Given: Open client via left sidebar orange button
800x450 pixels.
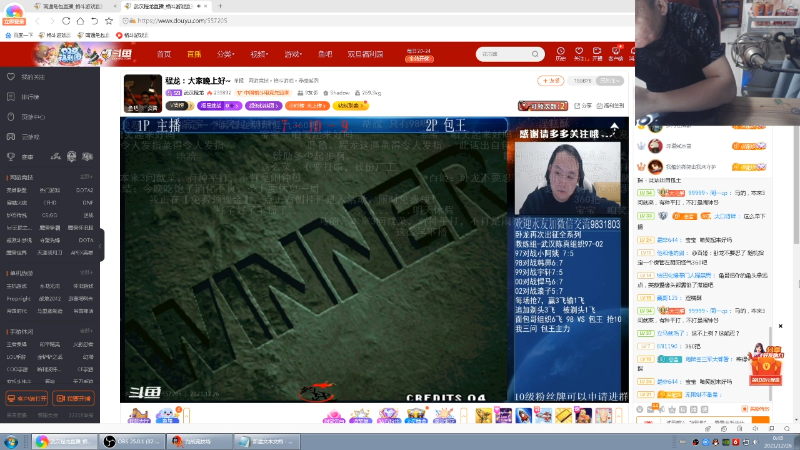Looking at the screenshot, I should click(27, 398).
